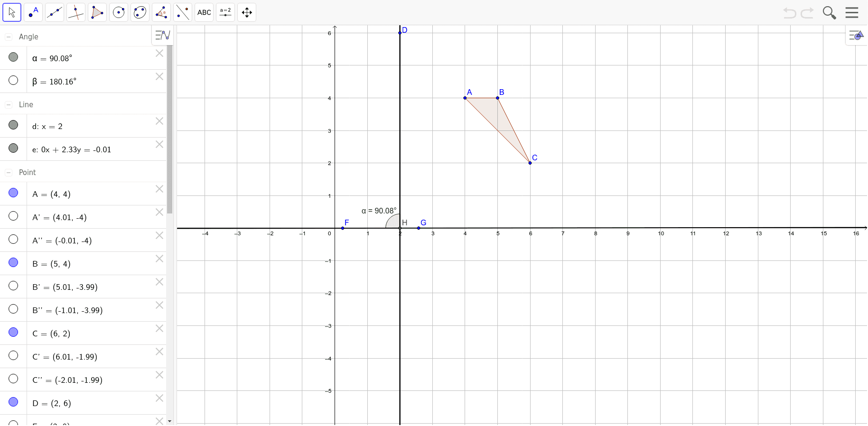Show point A'' in the view
Viewport: 868px width, 426px height.
(13, 239)
